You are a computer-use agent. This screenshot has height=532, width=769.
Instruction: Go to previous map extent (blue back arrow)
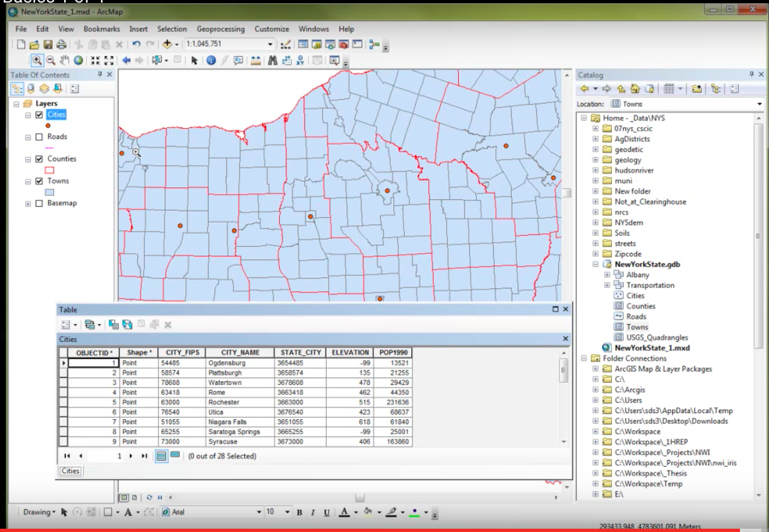(125, 60)
